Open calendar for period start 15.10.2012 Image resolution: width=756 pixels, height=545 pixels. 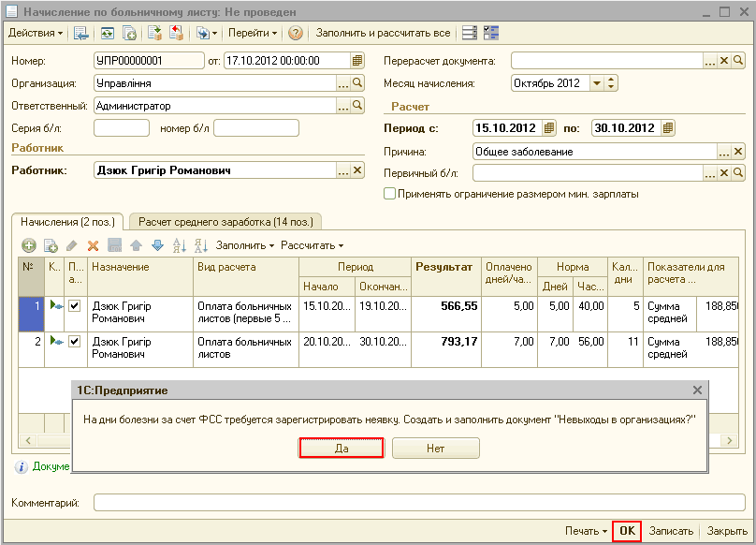tap(548, 128)
